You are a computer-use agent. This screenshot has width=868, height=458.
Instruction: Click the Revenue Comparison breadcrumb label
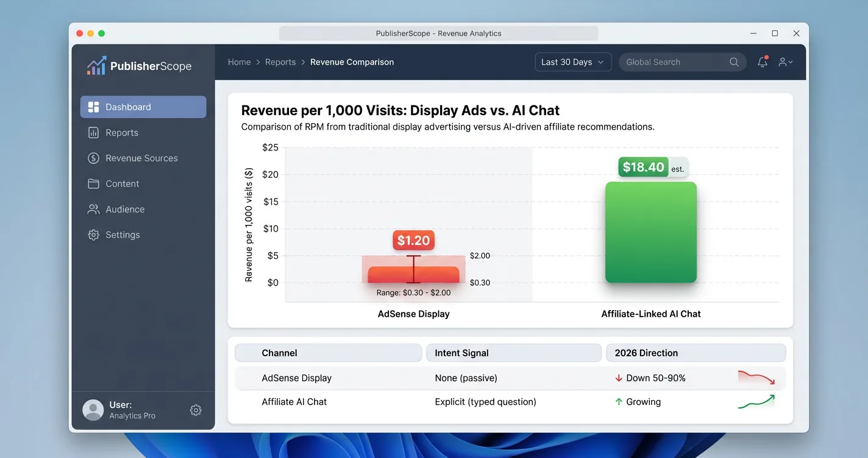(352, 62)
